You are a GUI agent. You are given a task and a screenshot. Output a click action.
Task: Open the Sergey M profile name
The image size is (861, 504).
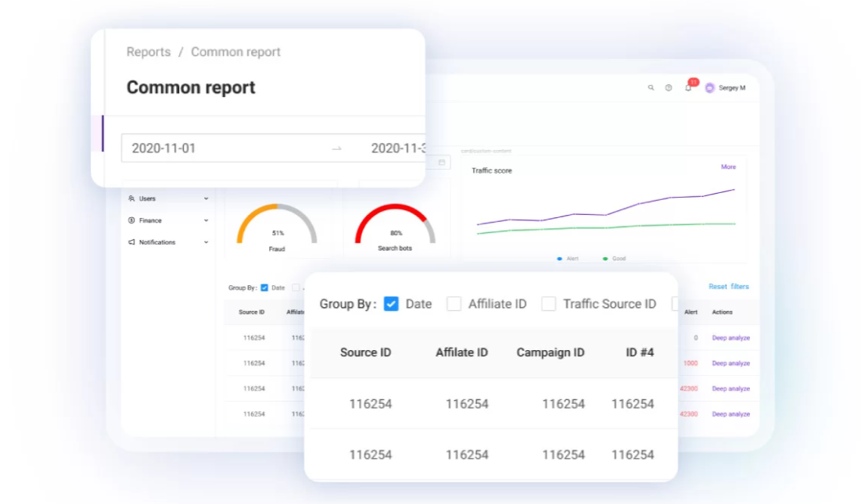click(732, 88)
